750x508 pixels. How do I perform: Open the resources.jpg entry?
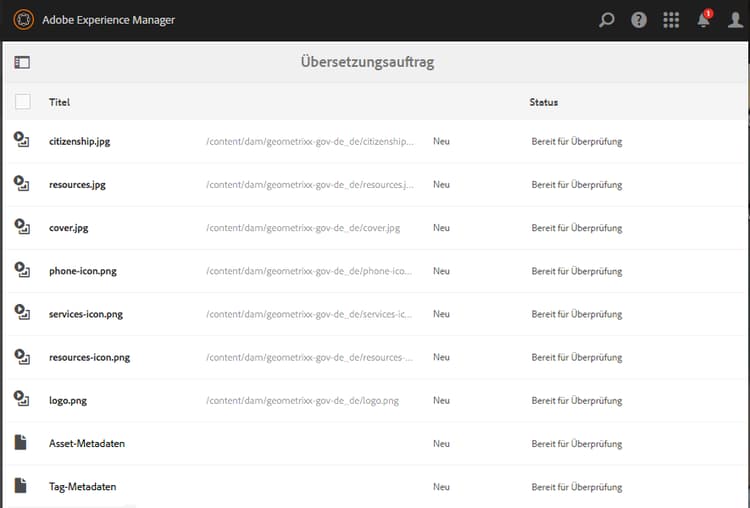click(x=77, y=185)
